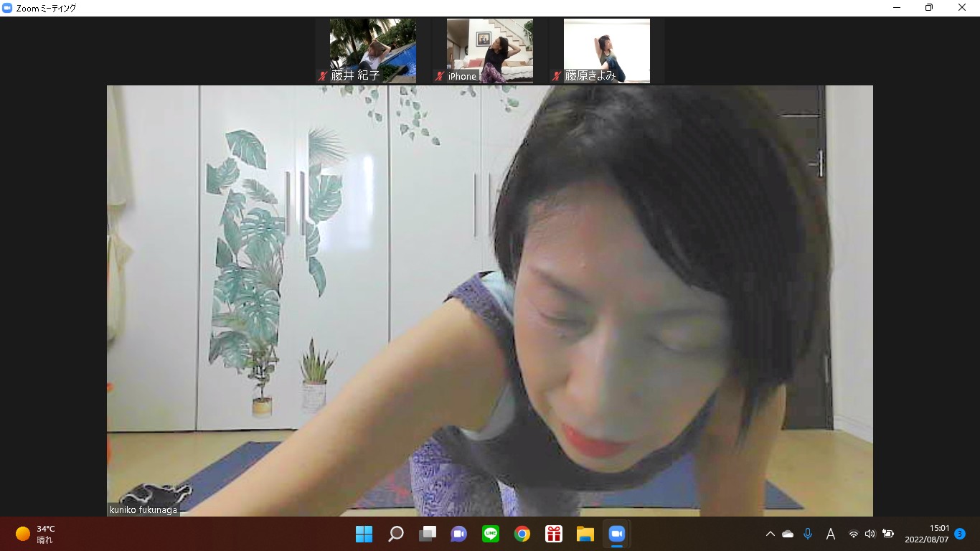Close the Zoom meeting window
Screen dimensions: 980x551
click(962, 8)
